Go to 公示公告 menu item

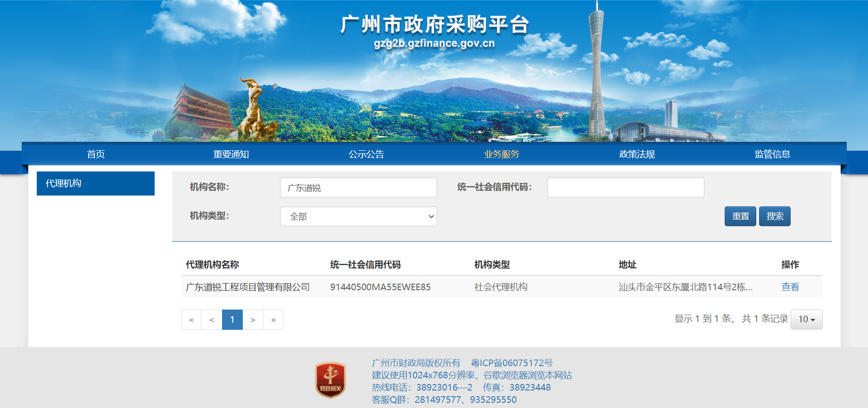366,154
